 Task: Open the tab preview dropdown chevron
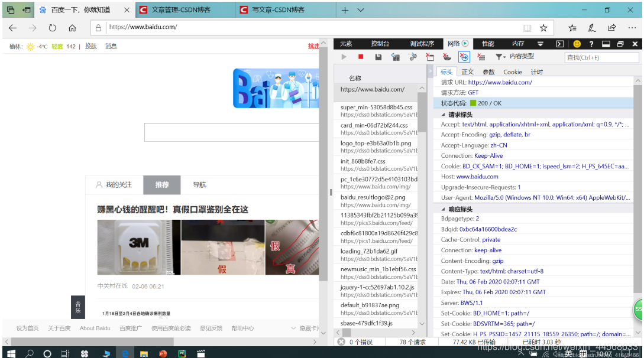point(361,10)
